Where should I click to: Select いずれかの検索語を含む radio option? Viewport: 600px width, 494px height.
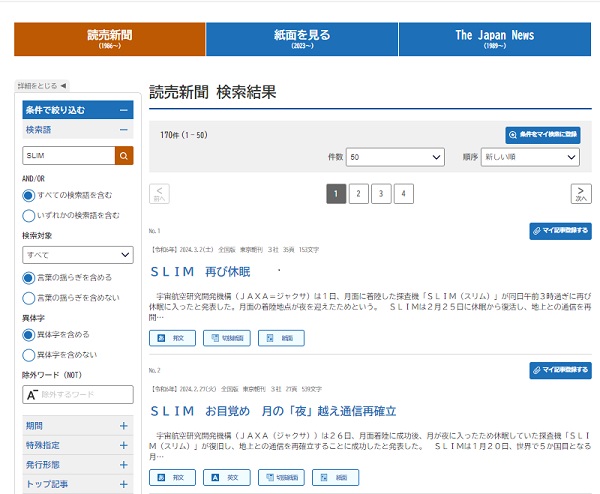coord(29,215)
